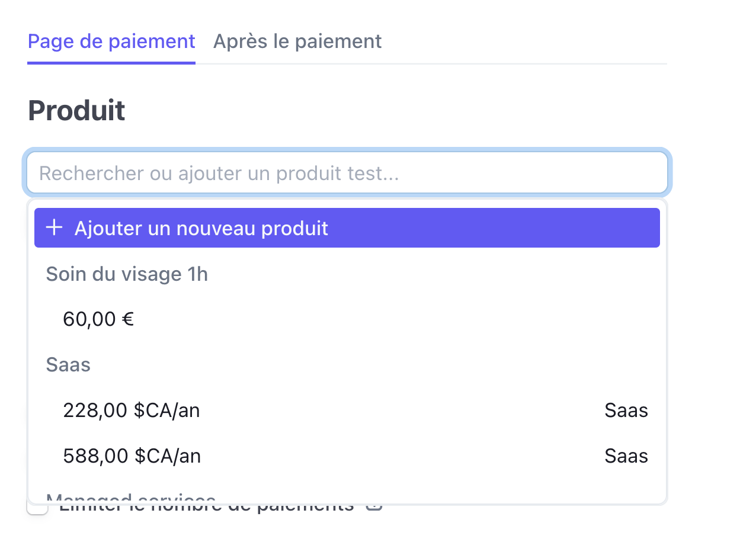
Task: Pick the 228,00 $CA/an price
Action: point(347,411)
